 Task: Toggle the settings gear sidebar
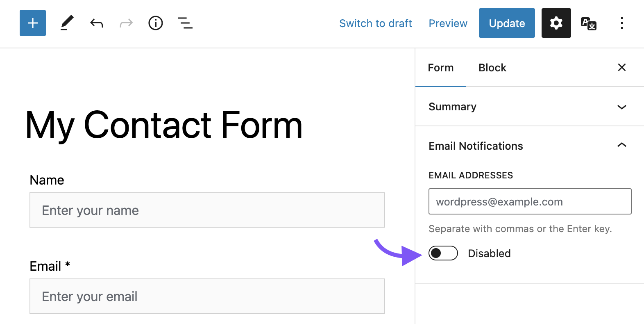click(556, 23)
